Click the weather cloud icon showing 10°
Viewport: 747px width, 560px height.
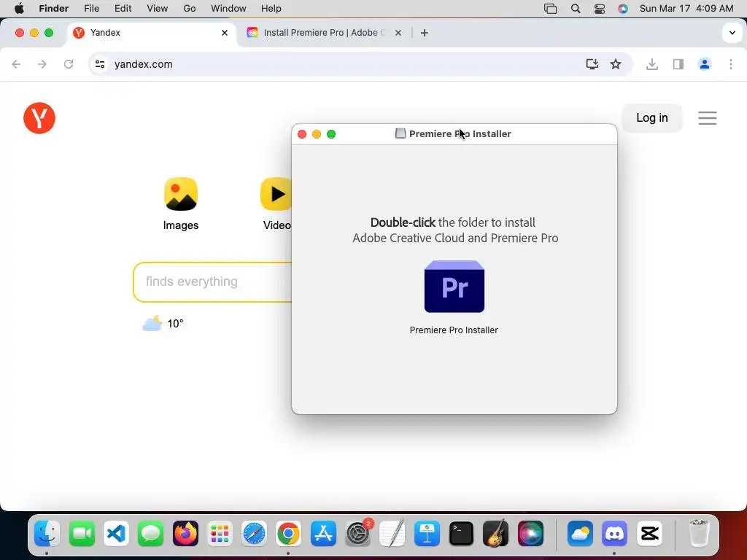click(152, 323)
